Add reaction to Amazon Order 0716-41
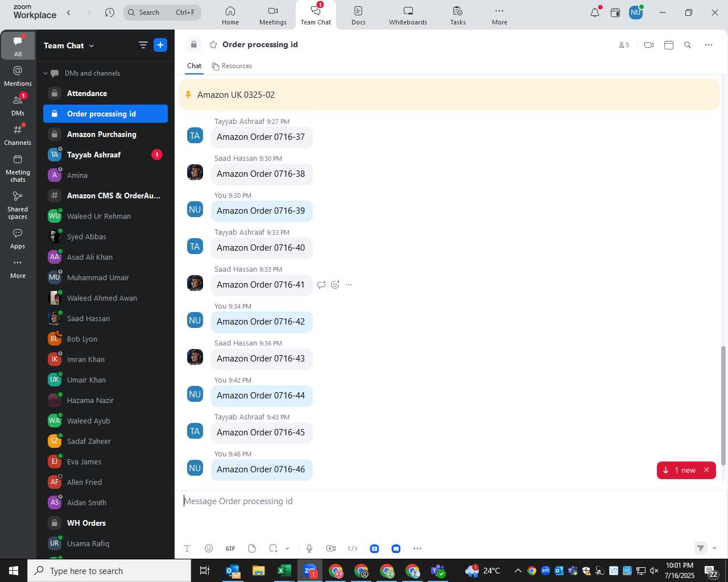Viewport: 728px width, 582px height. click(x=335, y=285)
